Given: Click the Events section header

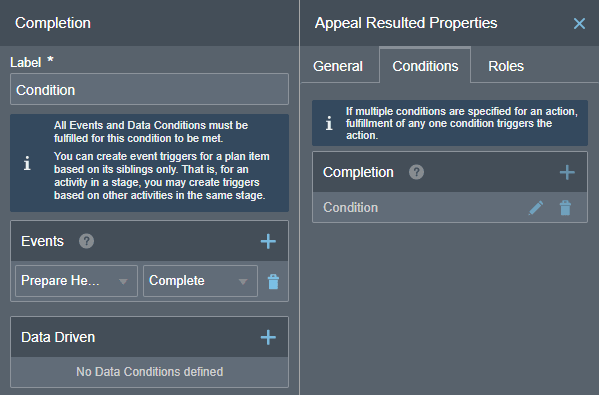Looking at the screenshot, I should [x=149, y=241].
